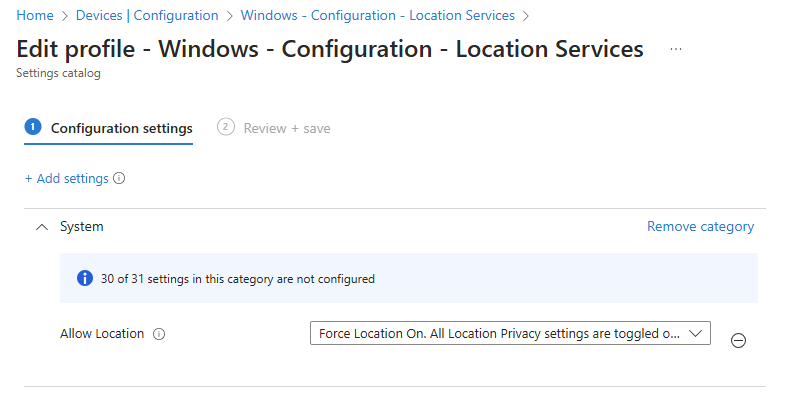791x401 pixels.
Task: Navigate to Home breadcrumb
Action: [35, 15]
